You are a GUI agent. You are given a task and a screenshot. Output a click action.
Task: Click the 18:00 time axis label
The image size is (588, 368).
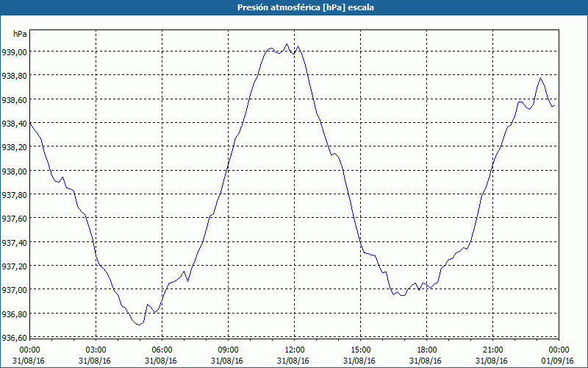[x=426, y=350]
